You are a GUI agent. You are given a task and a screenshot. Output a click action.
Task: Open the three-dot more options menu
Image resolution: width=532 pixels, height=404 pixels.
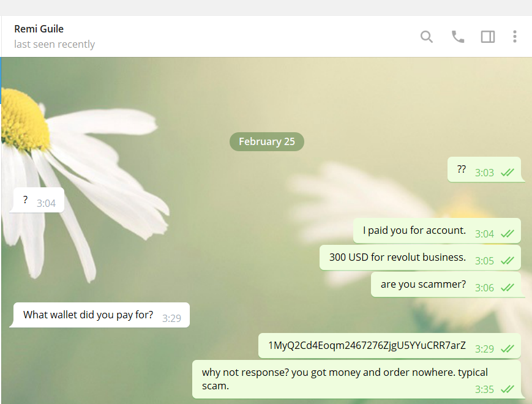(515, 37)
